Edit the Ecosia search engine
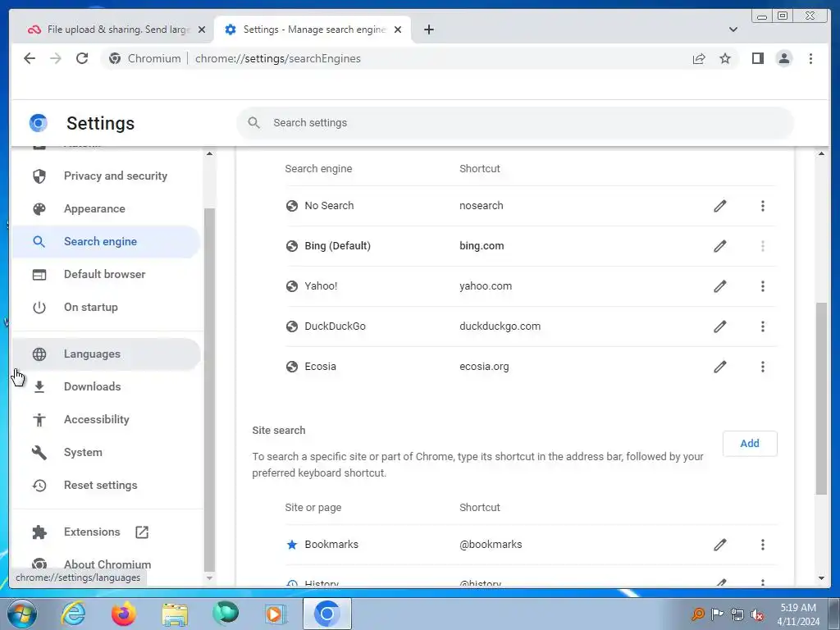 (x=720, y=367)
